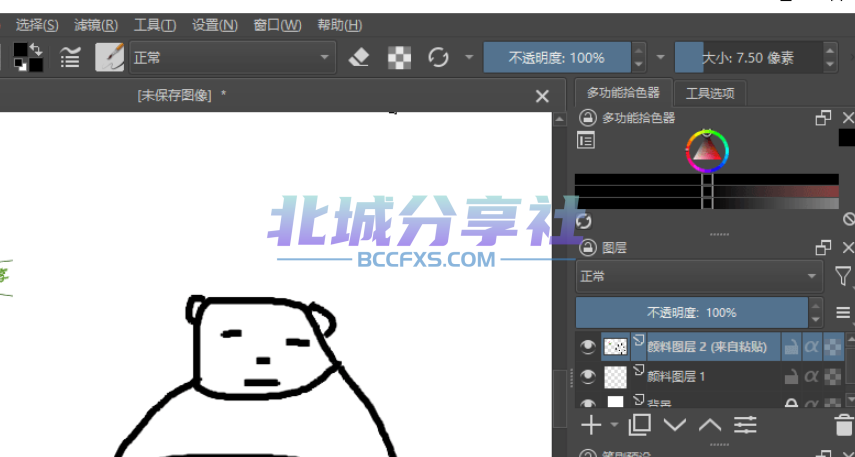Open the brush settings editor icon
Image resolution: width=855 pixels, height=457 pixels.
coord(70,57)
